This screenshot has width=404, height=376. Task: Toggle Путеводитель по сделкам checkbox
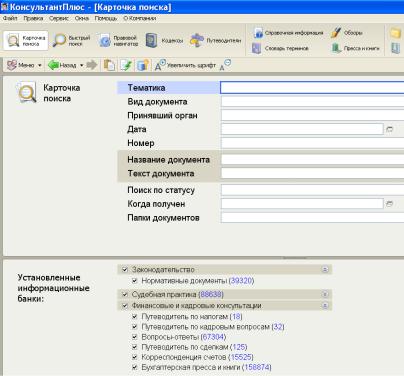tap(135, 347)
